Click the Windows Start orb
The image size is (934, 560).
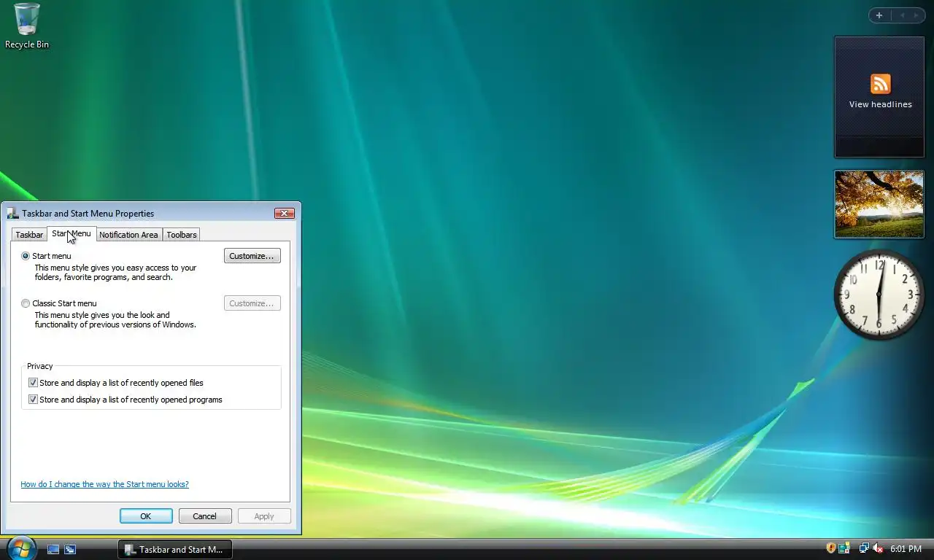(21, 548)
